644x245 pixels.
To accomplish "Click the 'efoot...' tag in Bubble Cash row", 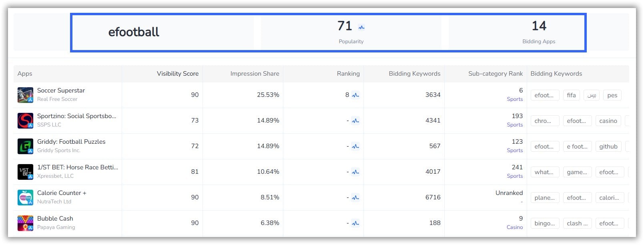I will (610, 223).
